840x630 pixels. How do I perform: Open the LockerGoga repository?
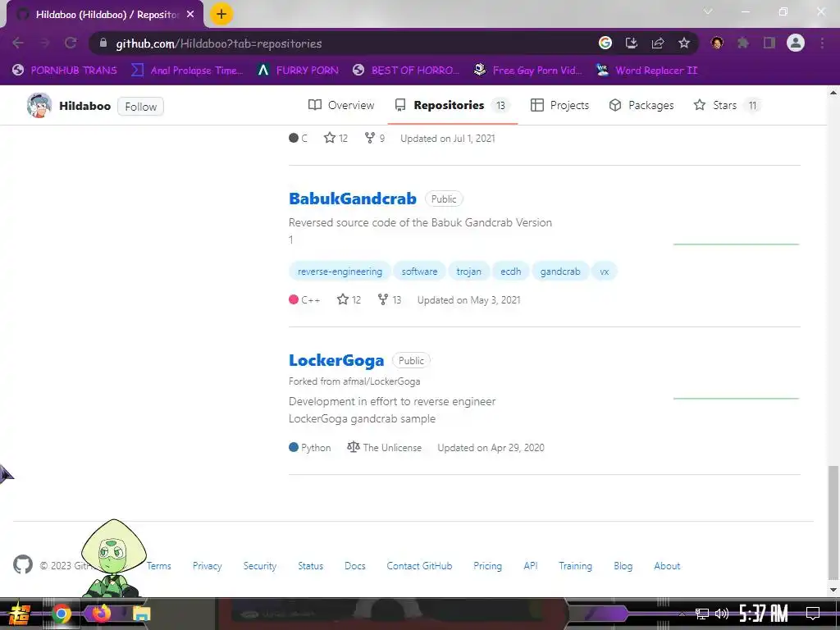336,361
